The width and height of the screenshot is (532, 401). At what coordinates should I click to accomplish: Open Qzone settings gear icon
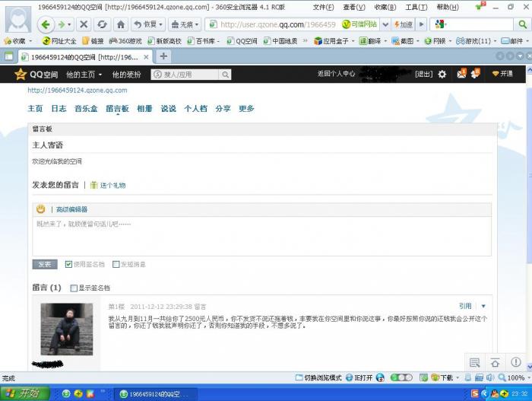tap(442, 74)
